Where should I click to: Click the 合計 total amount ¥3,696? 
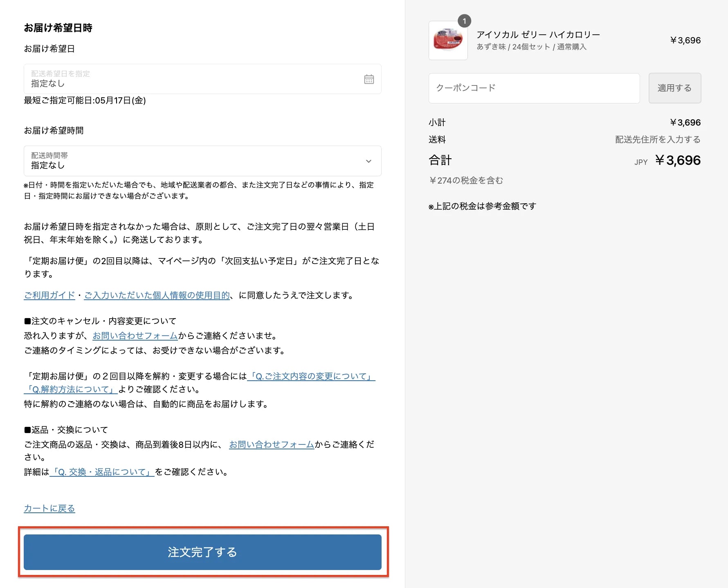pyautogui.click(x=678, y=160)
